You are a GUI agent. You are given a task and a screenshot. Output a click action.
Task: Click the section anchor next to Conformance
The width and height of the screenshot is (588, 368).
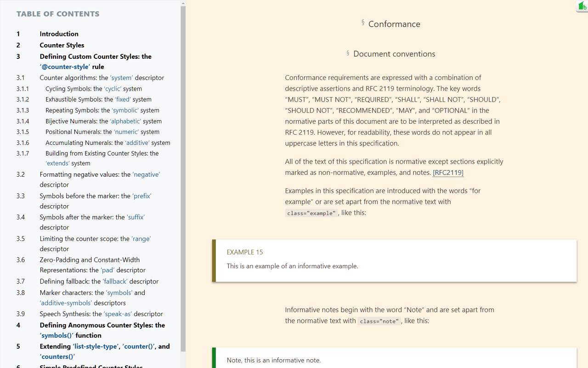[363, 22]
